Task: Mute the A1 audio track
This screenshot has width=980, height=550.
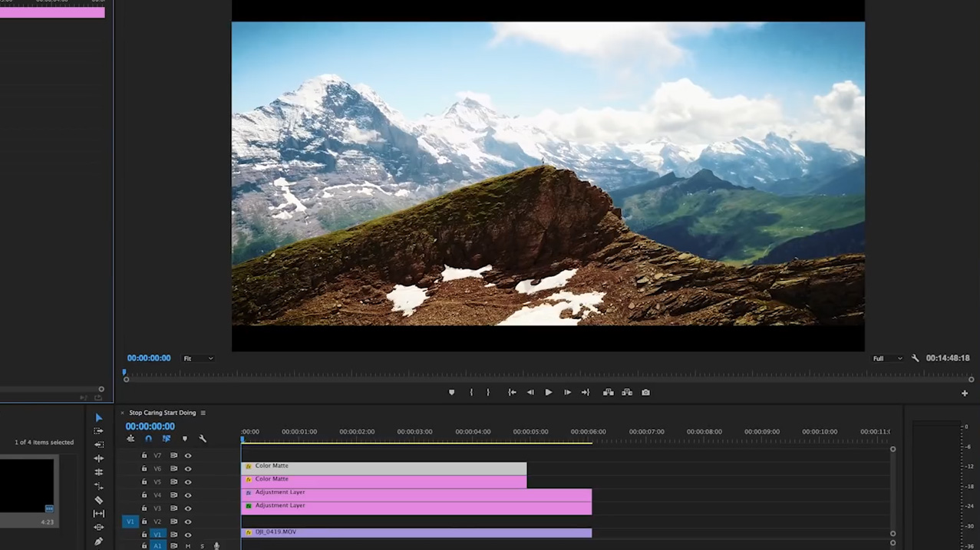Action: click(x=188, y=545)
